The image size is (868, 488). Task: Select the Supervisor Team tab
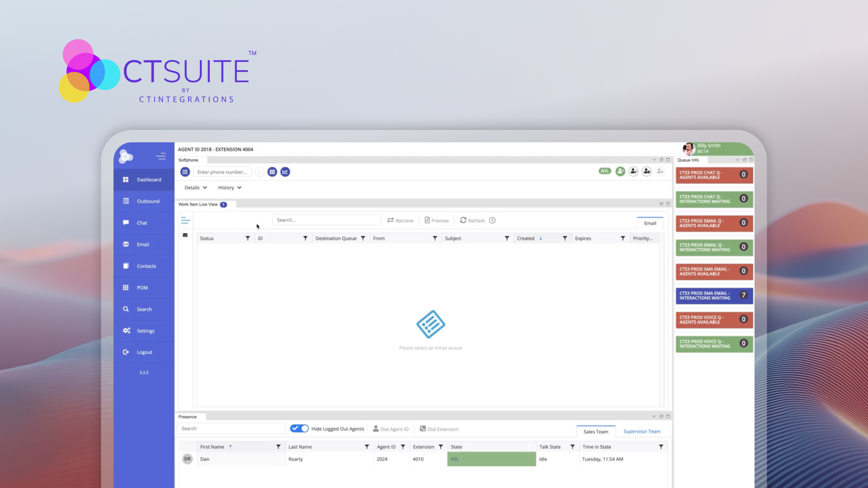(x=642, y=432)
